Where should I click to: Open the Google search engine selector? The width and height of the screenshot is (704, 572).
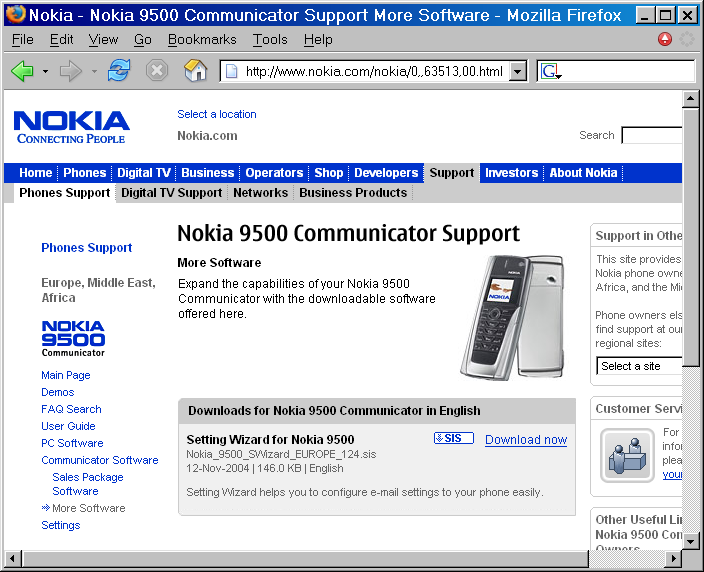551,71
